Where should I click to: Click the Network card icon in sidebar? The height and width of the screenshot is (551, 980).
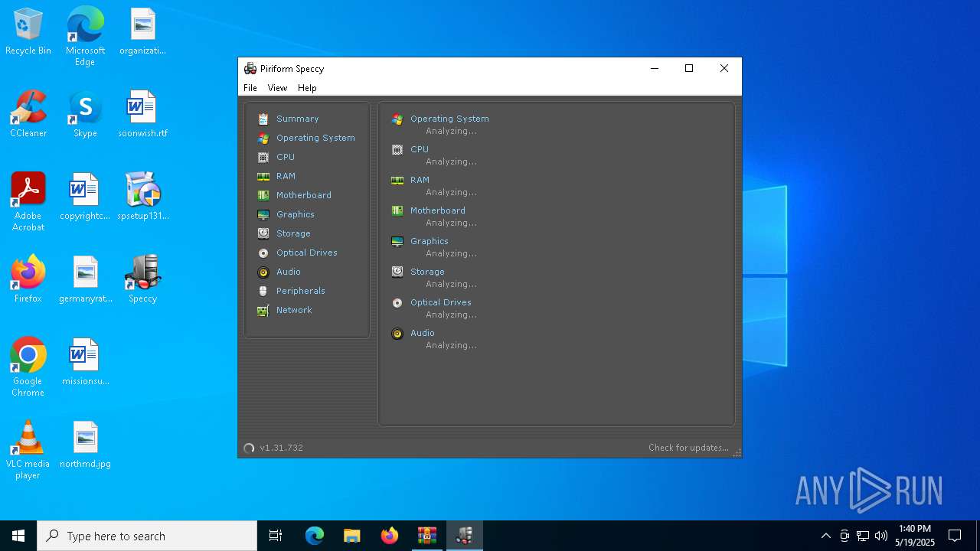click(x=263, y=310)
